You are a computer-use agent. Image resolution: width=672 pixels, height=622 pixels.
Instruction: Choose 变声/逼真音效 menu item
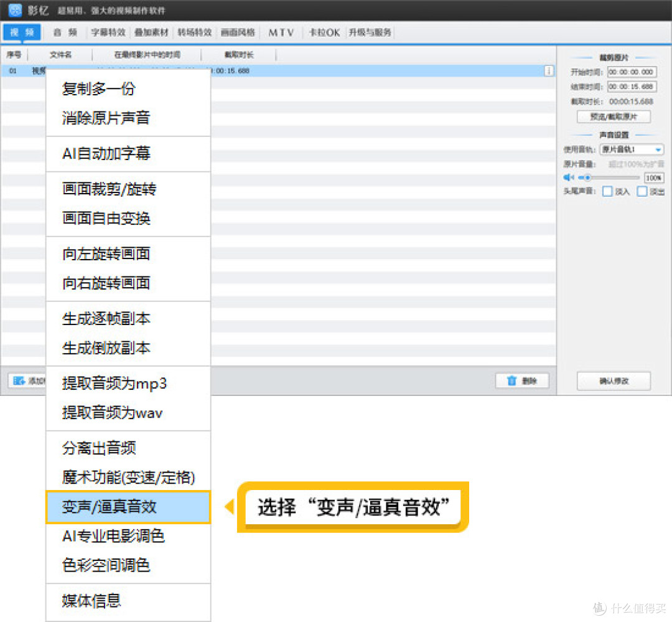128,507
